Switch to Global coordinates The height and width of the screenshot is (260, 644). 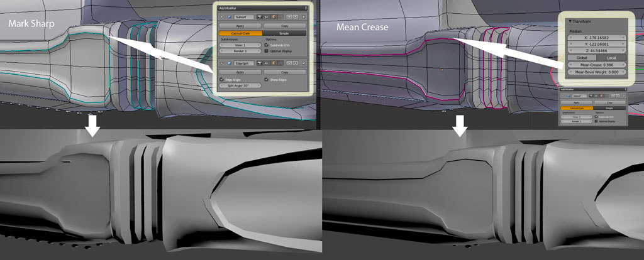(582, 58)
